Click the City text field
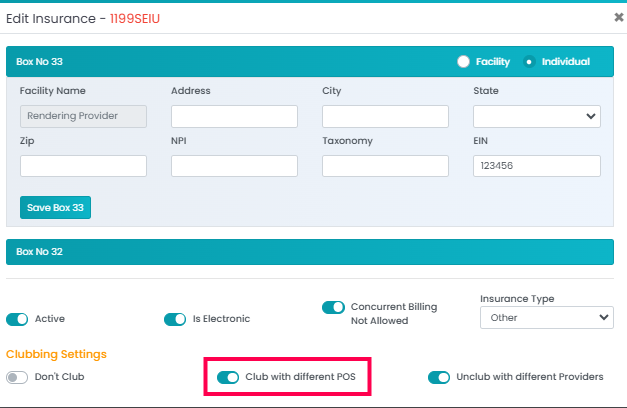Image resolution: width=627 pixels, height=408 pixels. (x=385, y=116)
